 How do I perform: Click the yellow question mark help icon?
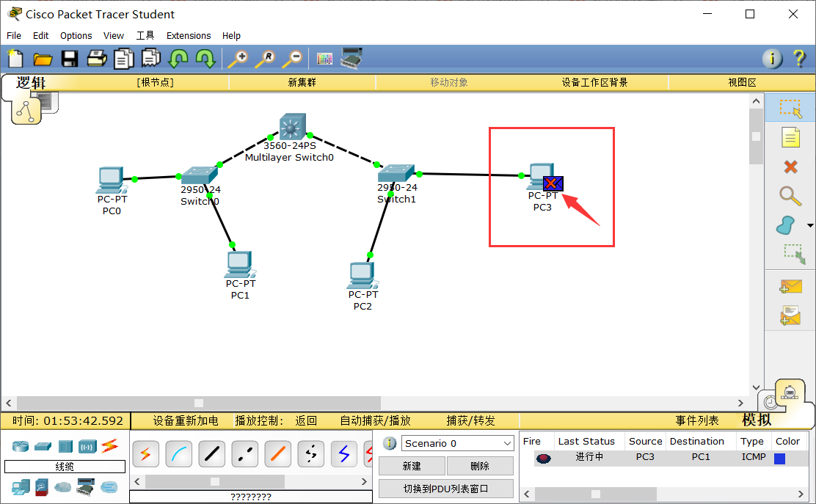(x=799, y=58)
